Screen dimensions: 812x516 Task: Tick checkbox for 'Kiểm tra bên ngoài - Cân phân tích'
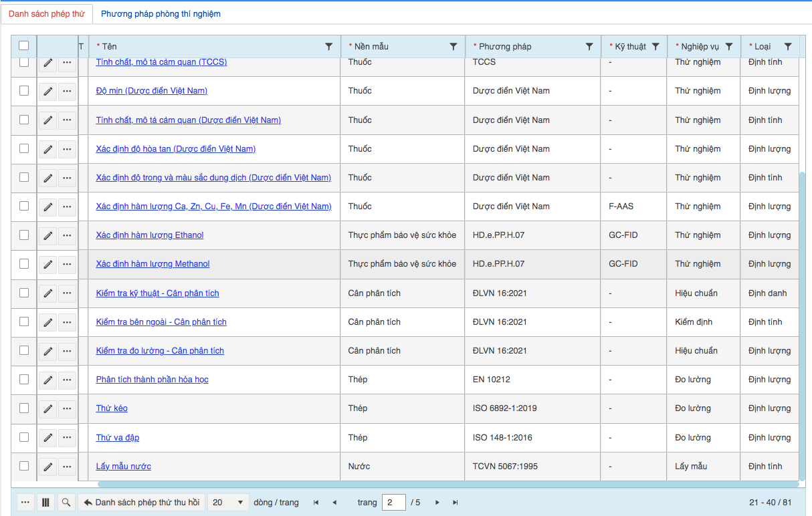click(24, 321)
